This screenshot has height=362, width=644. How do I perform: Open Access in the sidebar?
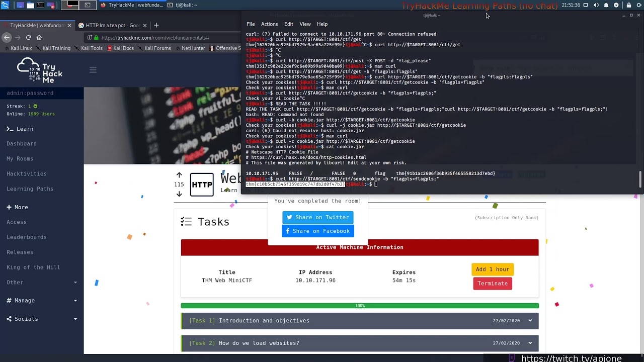(x=17, y=222)
